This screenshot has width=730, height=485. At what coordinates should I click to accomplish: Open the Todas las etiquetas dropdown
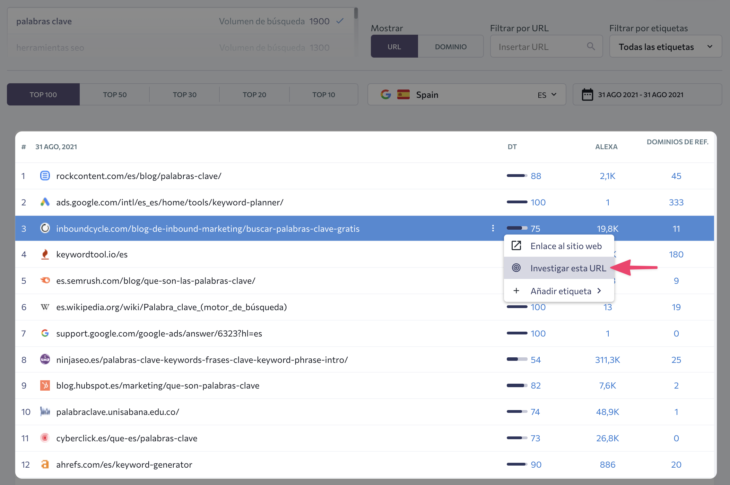[665, 46]
